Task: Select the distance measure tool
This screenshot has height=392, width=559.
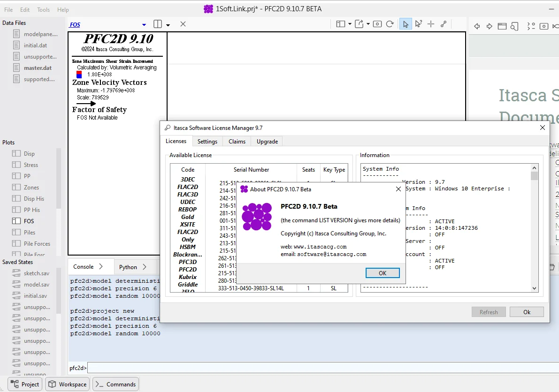Action: tap(444, 24)
